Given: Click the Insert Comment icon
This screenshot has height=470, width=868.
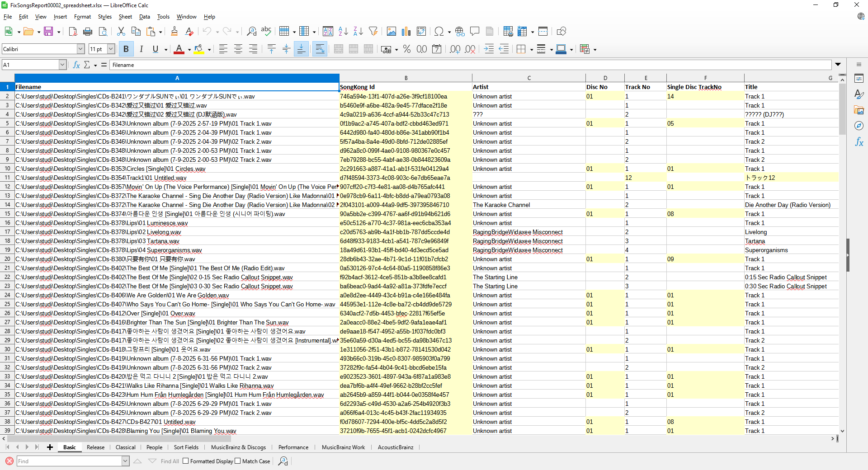Looking at the screenshot, I should 475,31.
